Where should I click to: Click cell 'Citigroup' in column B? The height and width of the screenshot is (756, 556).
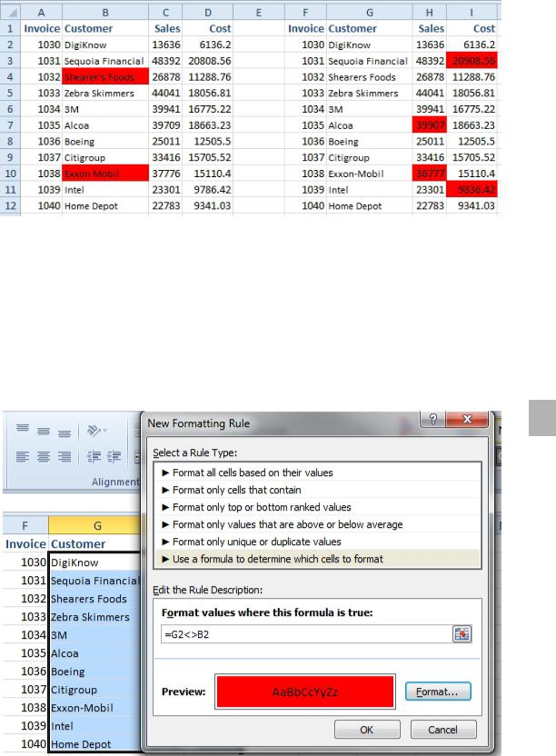pyautogui.click(x=105, y=158)
